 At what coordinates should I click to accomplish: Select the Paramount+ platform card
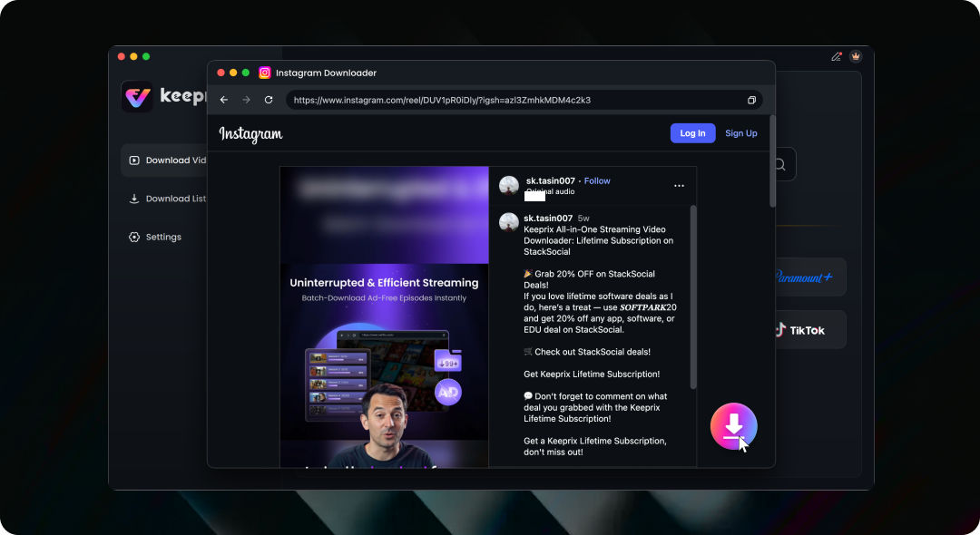(810, 277)
